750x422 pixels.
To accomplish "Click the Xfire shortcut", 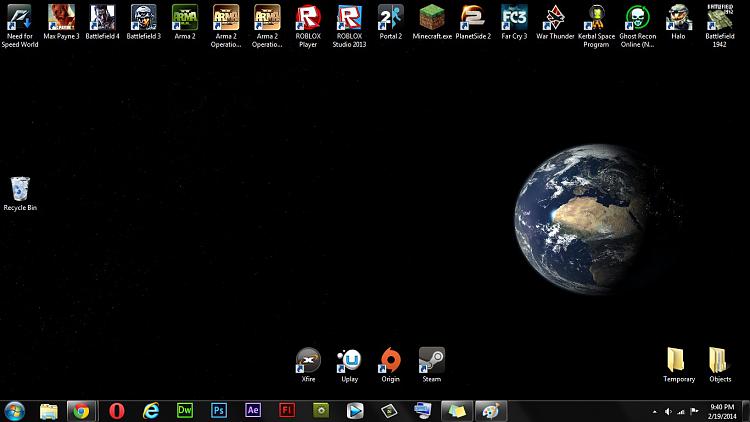I will click(308, 360).
